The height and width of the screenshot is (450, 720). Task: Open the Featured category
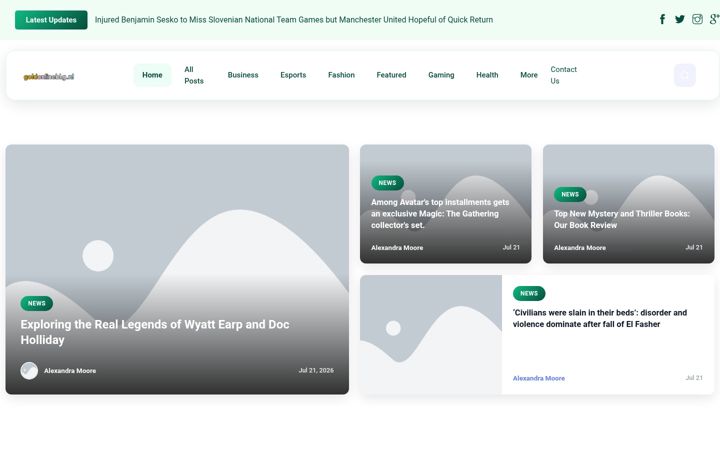pyautogui.click(x=391, y=75)
